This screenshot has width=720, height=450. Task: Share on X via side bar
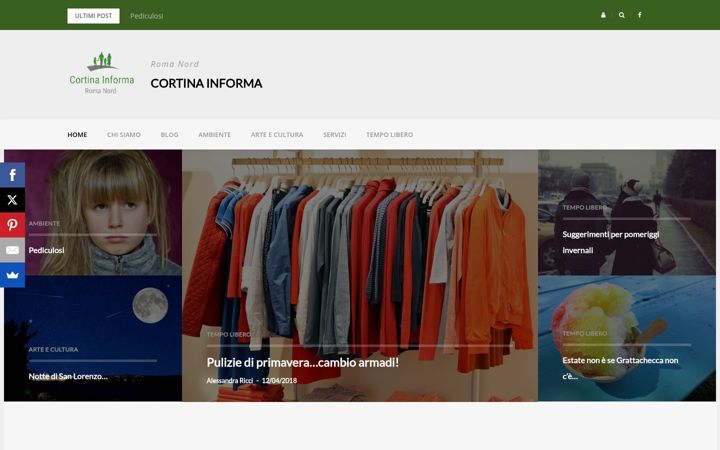[x=12, y=200]
